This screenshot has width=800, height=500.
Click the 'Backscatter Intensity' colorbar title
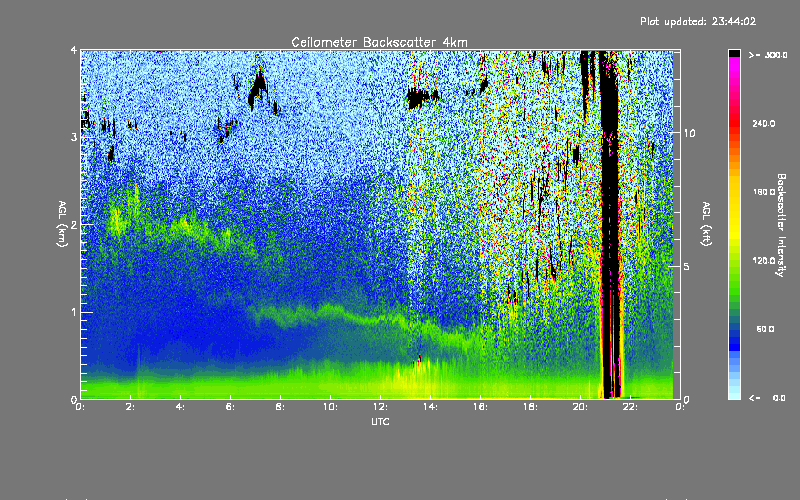pyautogui.click(x=781, y=225)
